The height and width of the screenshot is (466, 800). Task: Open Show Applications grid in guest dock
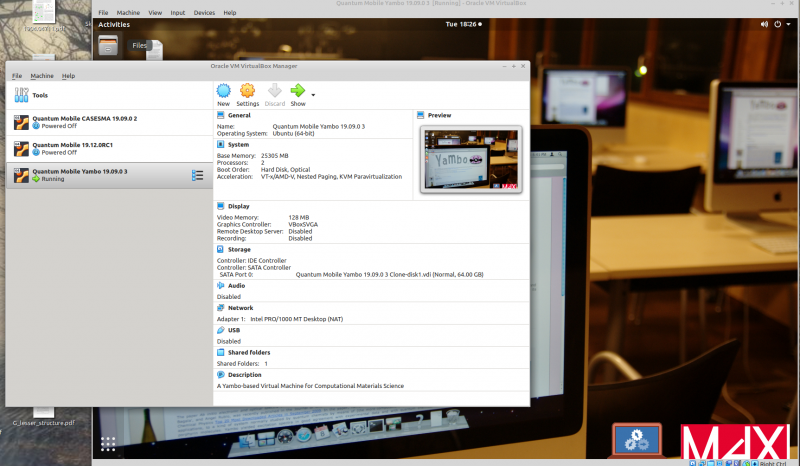[108, 444]
